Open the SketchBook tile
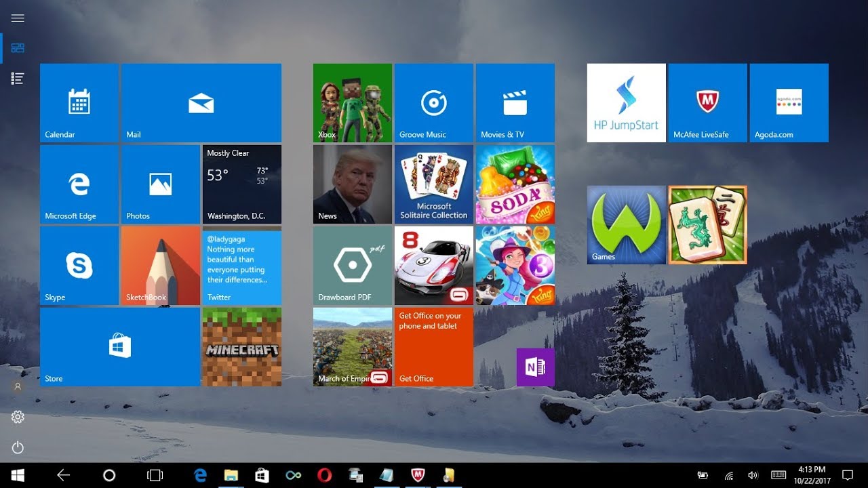Viewport: 868px width, 488px height. (x=161, y=266)
